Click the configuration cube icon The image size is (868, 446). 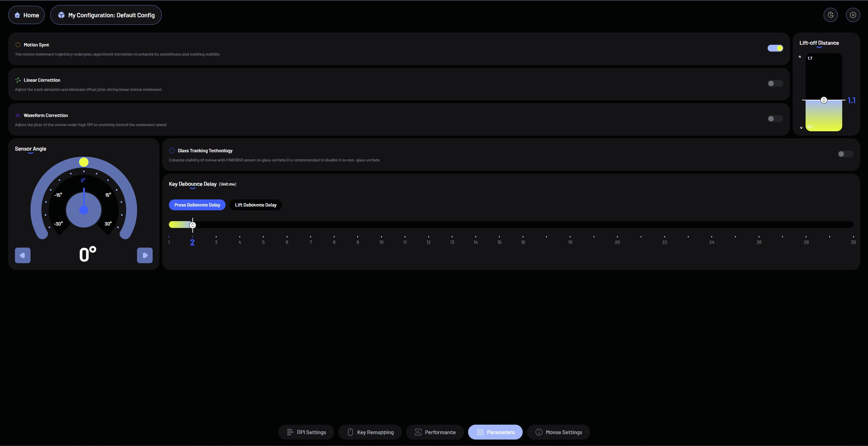click(x=61, y=15)
